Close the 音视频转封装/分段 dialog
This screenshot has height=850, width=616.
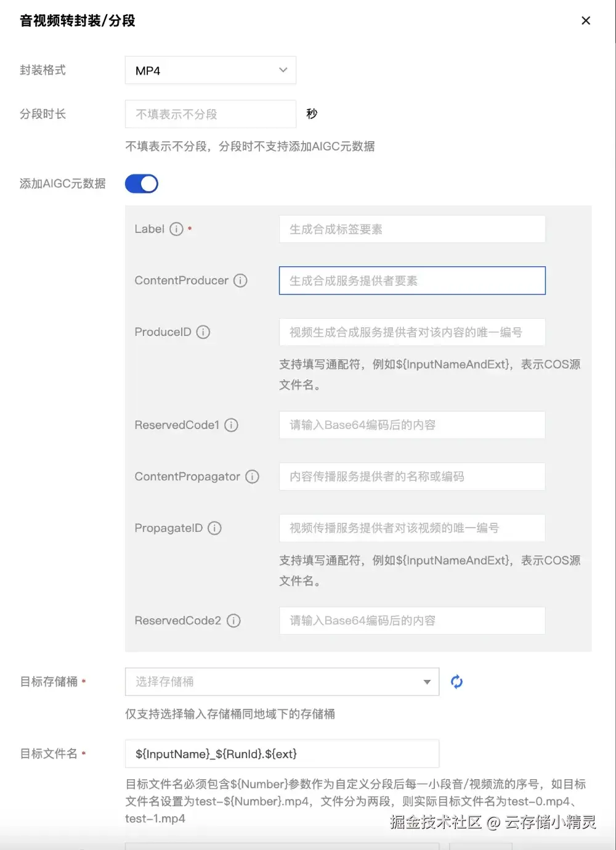point(585,21)
